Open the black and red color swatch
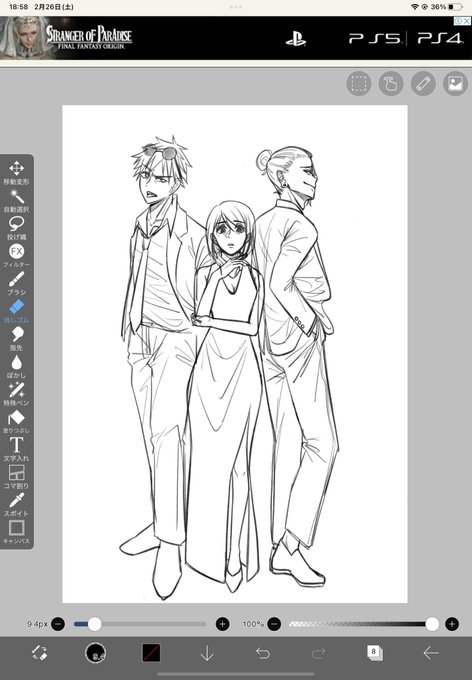 coord(151,653)
